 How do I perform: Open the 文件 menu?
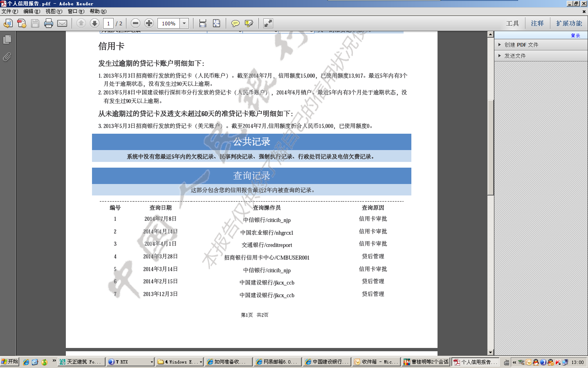(x=9, y=11)
